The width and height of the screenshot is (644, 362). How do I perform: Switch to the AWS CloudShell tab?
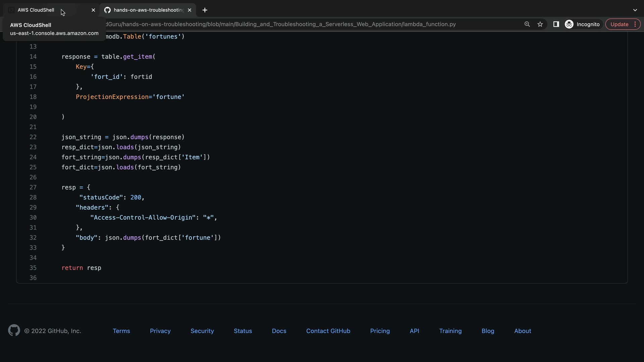36,10
